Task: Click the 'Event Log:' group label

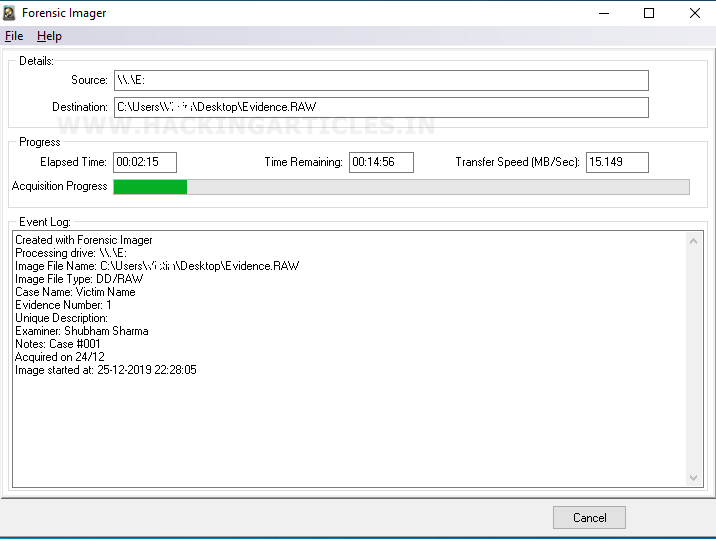Action: click(45, 222)
